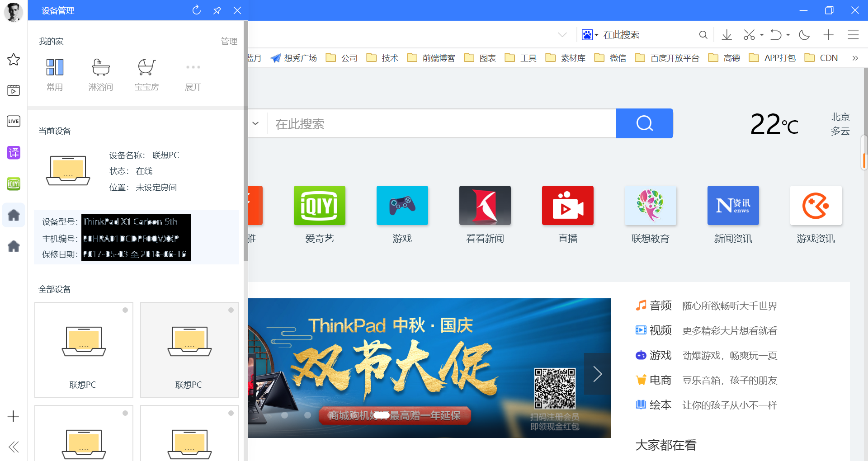Toggle night mode moon icon
Viewport: 868px width, 461px height.
tap(804, 35)
